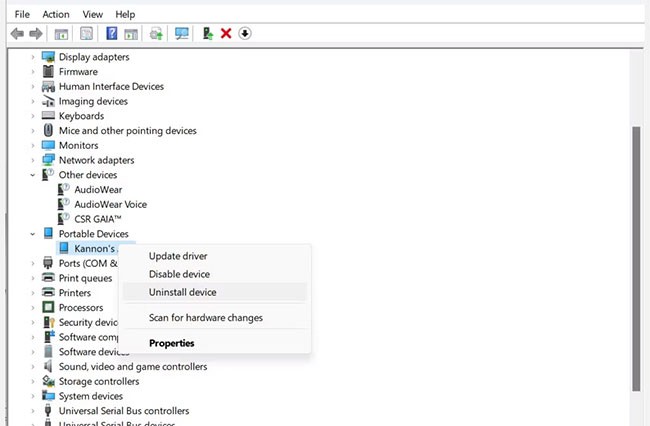Viewport: 650px width, 426px height.
Task: Open the File menu
Action: [22, 15]
